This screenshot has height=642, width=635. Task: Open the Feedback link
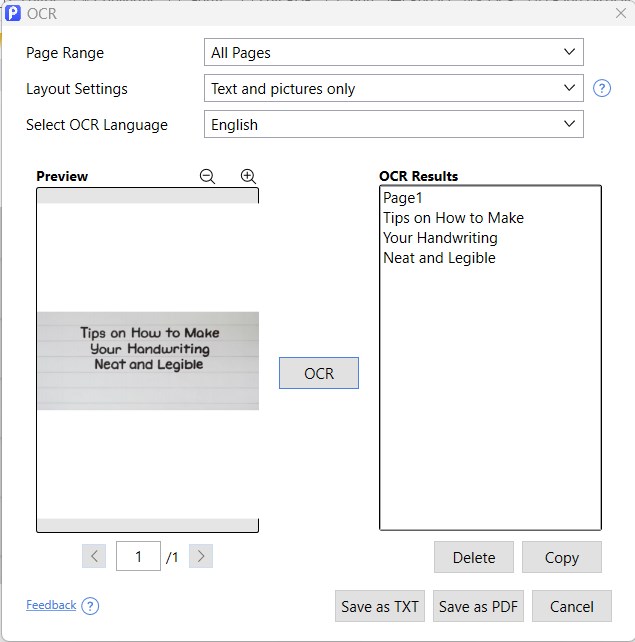click(x=51, y=605)
